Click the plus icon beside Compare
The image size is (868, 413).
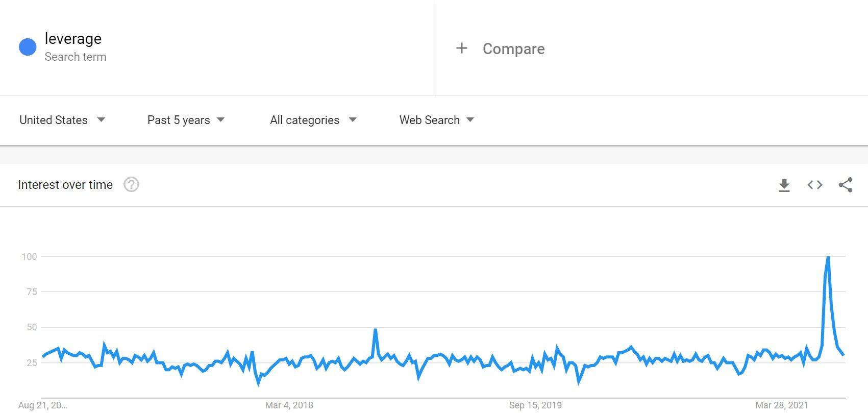click(461, 48)
